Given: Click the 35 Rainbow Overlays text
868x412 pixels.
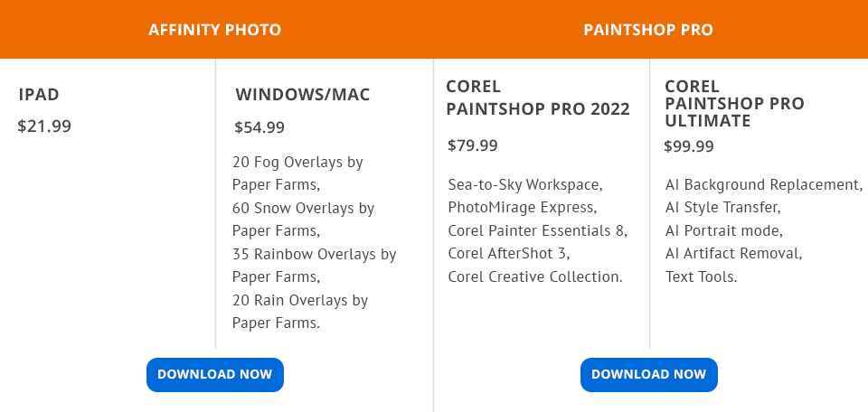Looking at the screenshot, I should (x=314, y=255).
